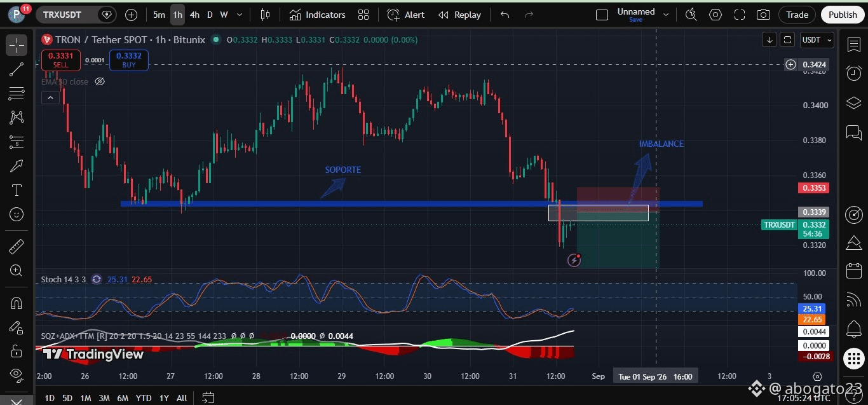Select the Daily timeframe D
Image resolution: width=868 pixels, height=405 pixels.
(210, 15)
